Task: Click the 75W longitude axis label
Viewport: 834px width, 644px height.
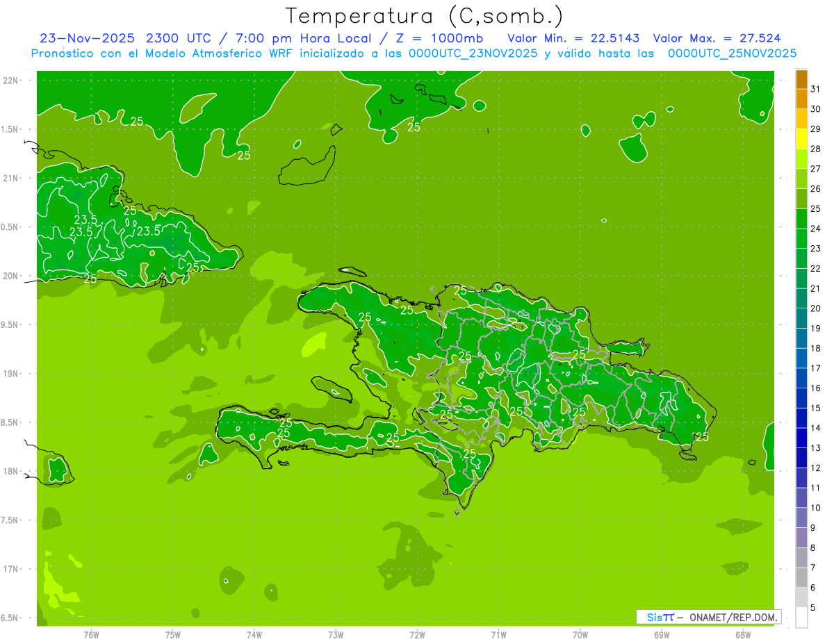Action: (x=173, y=635)
